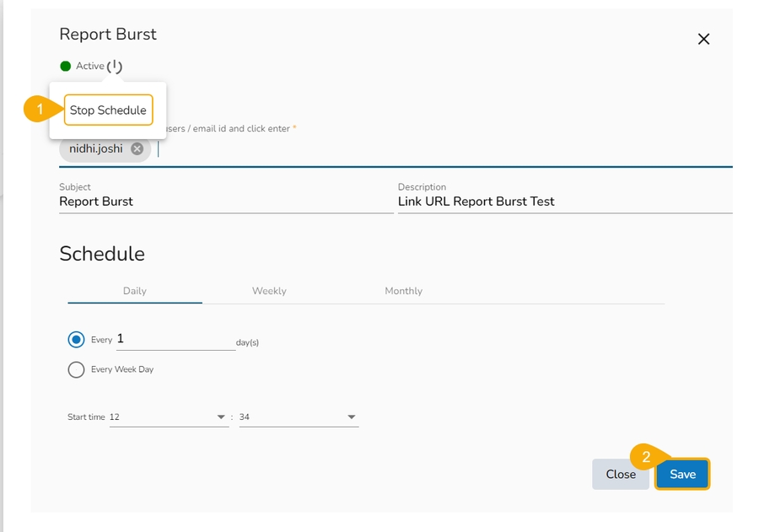This screenshot has height=532, width=759.
Task: Switch to the Monthly schedule tab
Action: pyautogui.click(x=403, y=291)
